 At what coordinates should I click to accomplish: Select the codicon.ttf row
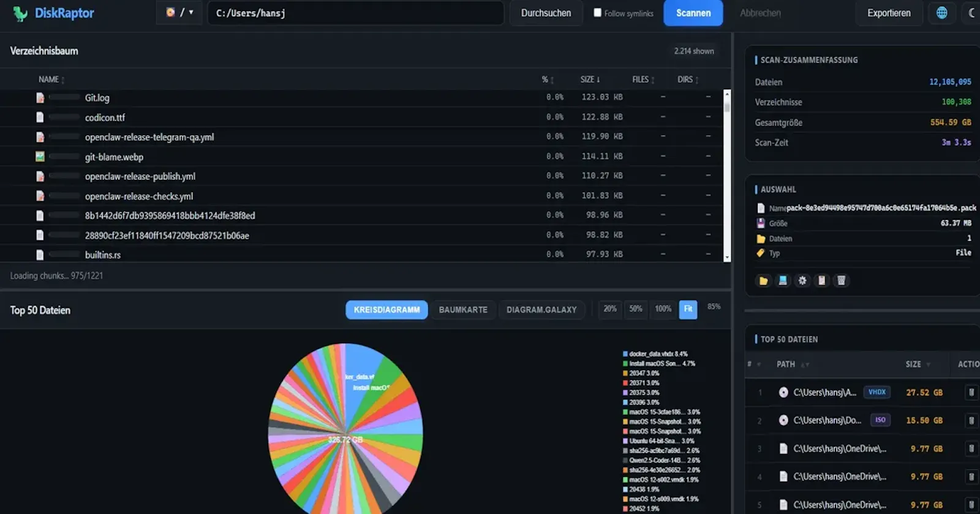pos(361,117)
